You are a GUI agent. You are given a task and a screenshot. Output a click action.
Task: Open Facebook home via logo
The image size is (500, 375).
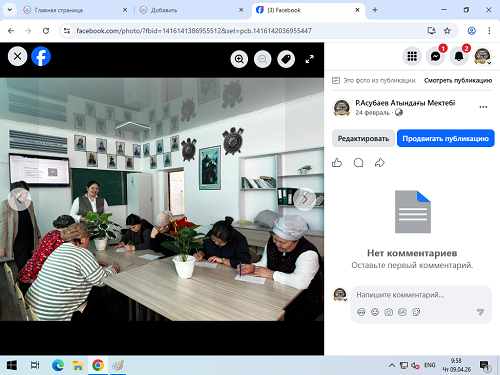(x=41, y=56)
